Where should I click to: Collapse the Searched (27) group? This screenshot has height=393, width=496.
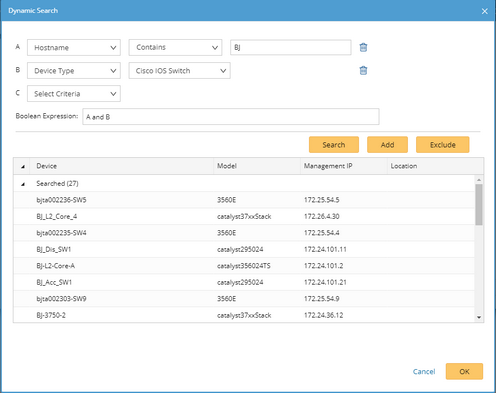23,184
